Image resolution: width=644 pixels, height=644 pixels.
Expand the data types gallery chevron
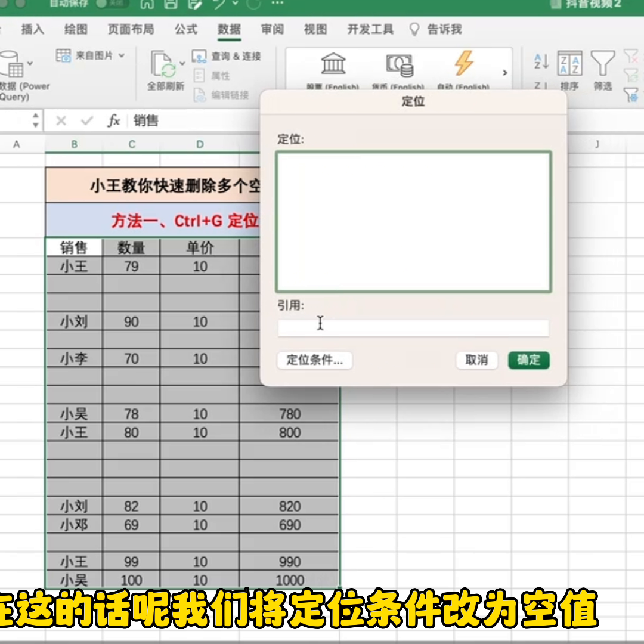504,72
